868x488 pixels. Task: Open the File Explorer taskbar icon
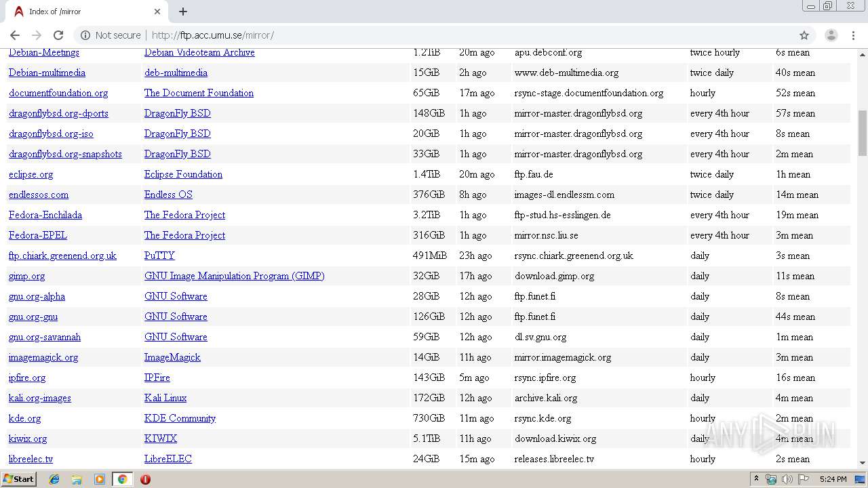(77, 479)
